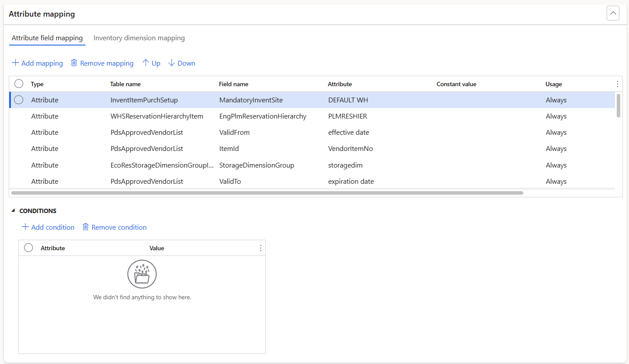629x364 pixels.
Task: Click the Up arrow icon
Action: [x=146, y=63]
